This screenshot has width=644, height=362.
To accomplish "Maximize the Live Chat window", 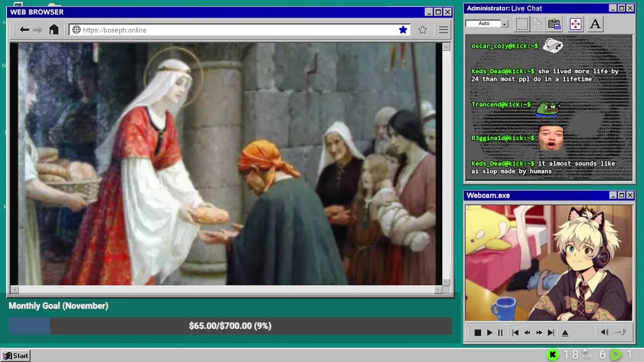I will click(621, 8).
